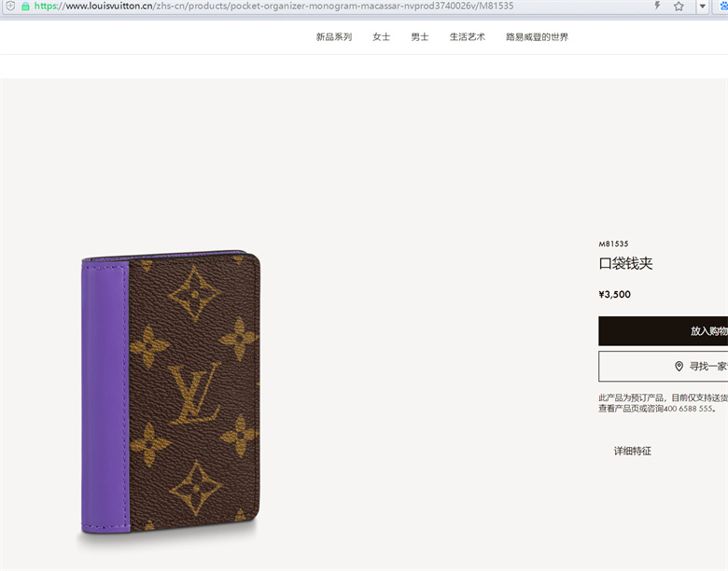Viewport: 728px width, 571px height.
Task: Click the 400 6588 555 phone number
Action: click(688, 409)
